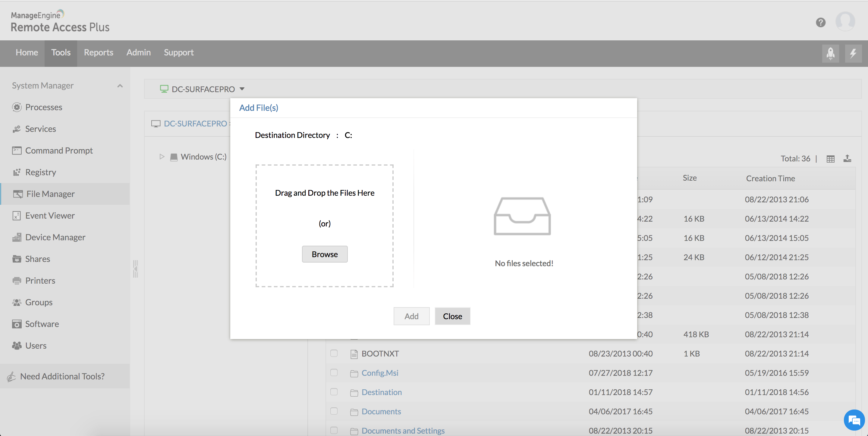Viewport: 868px width, 436px height.
Task: Open the user profile avatar
Action: point(845,22)
